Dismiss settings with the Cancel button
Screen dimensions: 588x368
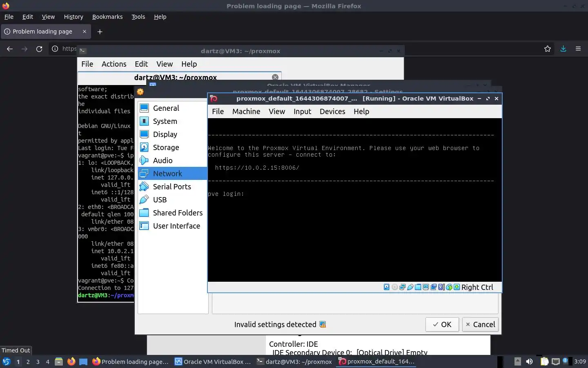pyautogui.click(x=480, y=324)
